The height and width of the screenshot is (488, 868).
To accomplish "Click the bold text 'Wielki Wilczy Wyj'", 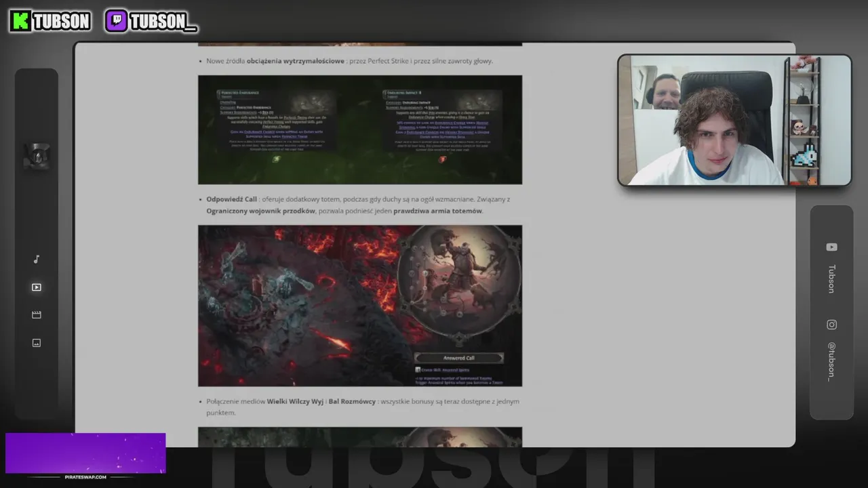I will (x=296, y=401).
